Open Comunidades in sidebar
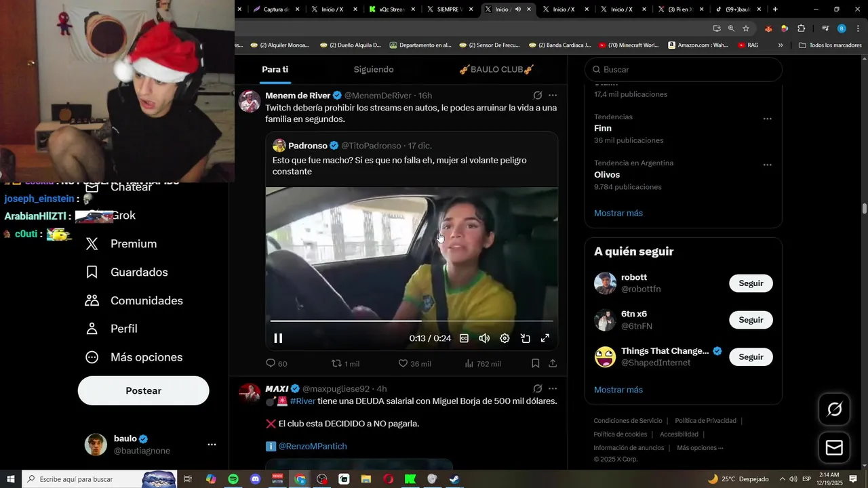868x488 pixels. [134, 301]
